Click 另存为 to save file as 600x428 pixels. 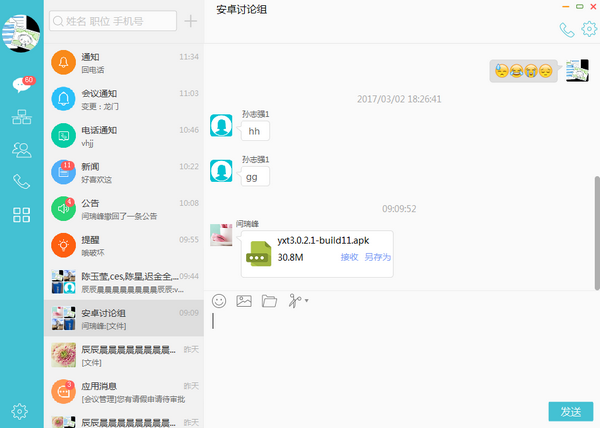pyautogui.click(x=378, y=257)
